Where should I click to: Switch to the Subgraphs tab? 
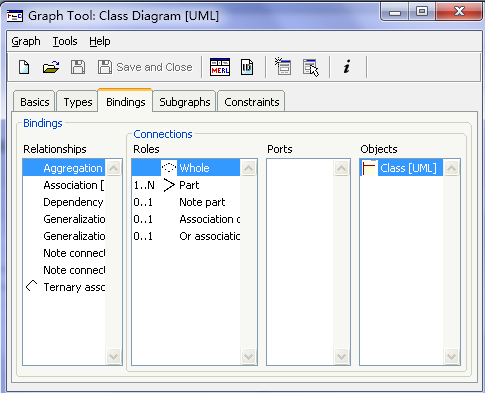pyautogui.click(x=185, y=102)
